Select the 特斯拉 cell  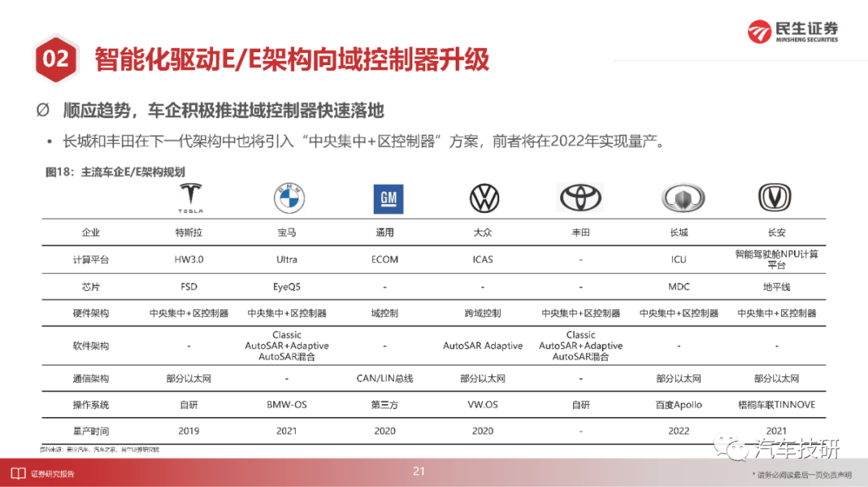pos(189,233)
